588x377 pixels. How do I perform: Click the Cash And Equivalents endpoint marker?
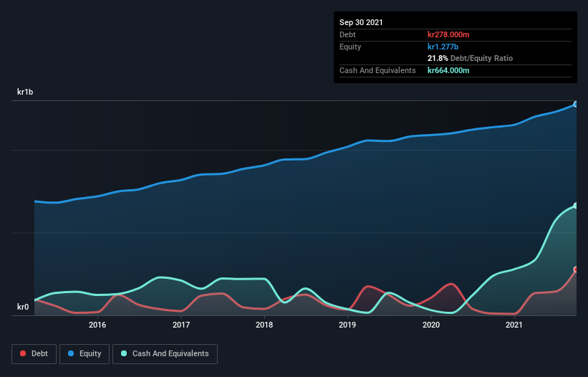click(x=576, y=206)
